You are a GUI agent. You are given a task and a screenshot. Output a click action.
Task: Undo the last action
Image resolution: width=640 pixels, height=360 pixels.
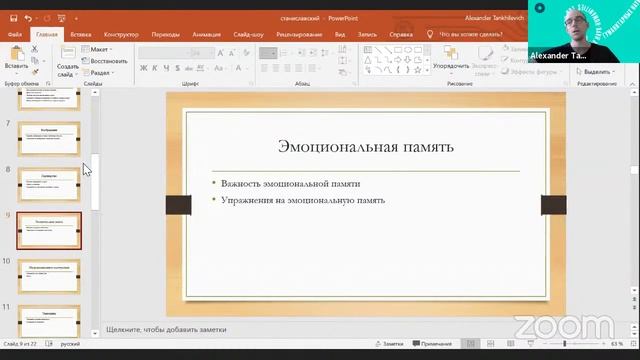[28, 18]
